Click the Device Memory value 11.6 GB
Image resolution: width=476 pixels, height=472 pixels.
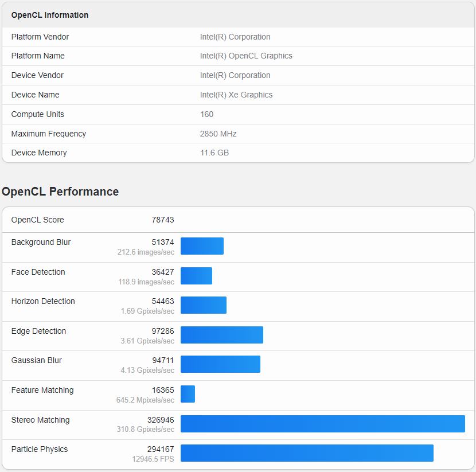pyautogui.click(x=213, y=153)
